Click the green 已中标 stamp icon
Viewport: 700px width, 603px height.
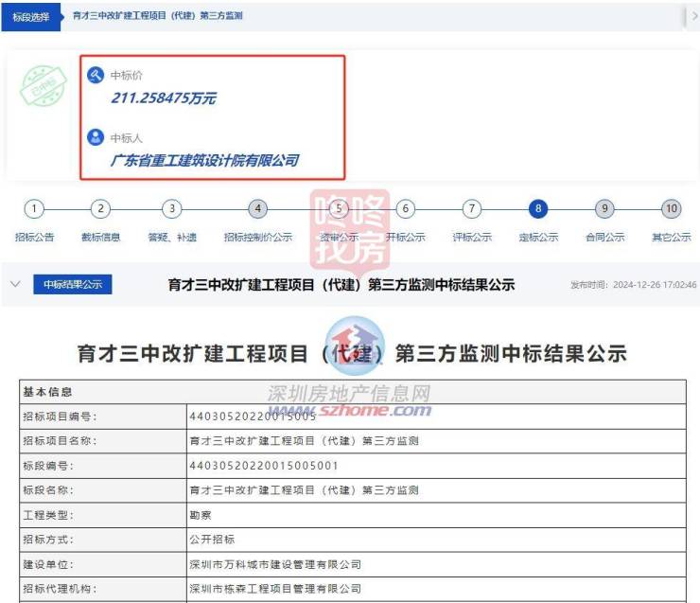click(x=44, y=85)
